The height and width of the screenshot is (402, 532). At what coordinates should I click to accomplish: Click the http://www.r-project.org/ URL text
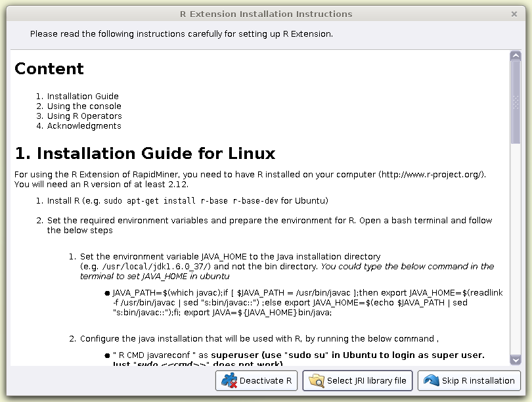point(432,174)
